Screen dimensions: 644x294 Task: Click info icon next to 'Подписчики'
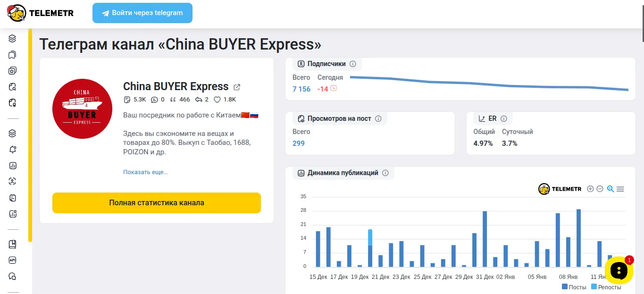click(353, 64)
